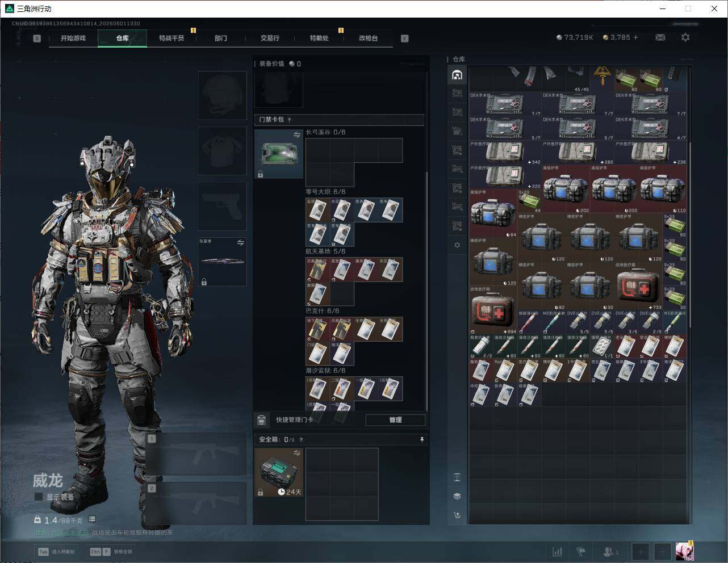Screen dimensions: 728x563
Task: Click the helmet equipment slot
Action: tap(222, 95)
